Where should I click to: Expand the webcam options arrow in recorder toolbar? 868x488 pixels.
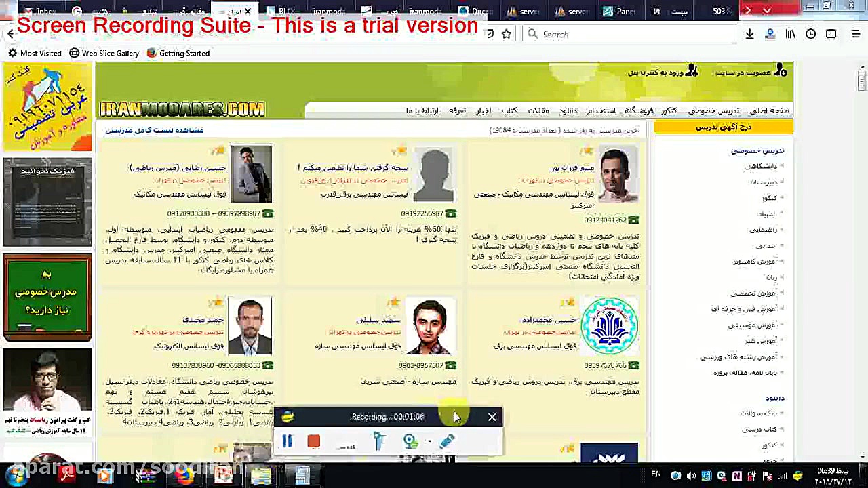(429, 441)
